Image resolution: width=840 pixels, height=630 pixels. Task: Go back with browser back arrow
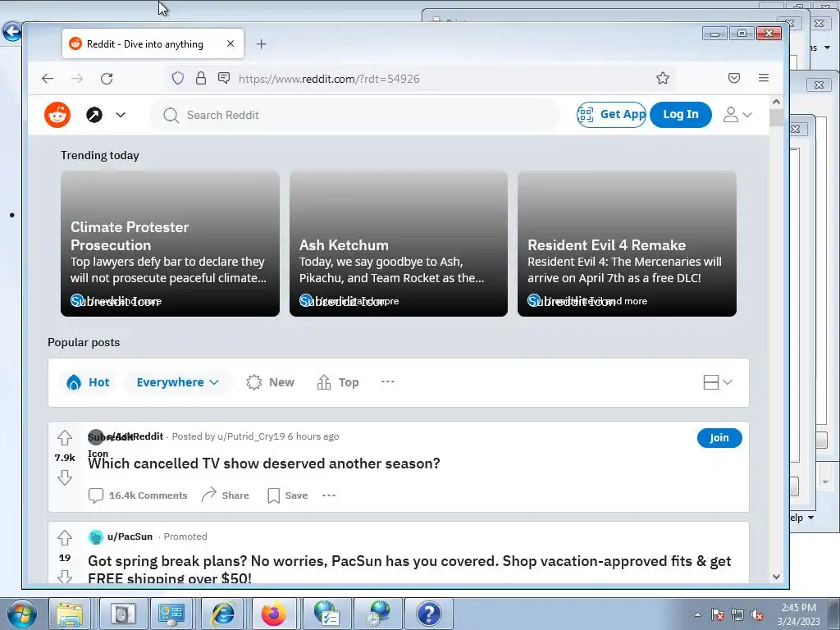48,79
